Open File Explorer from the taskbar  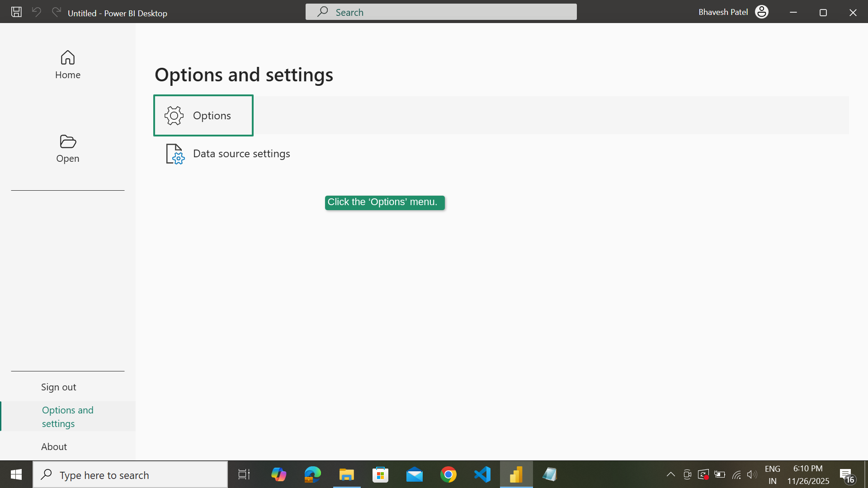click(x=346, y=474)
